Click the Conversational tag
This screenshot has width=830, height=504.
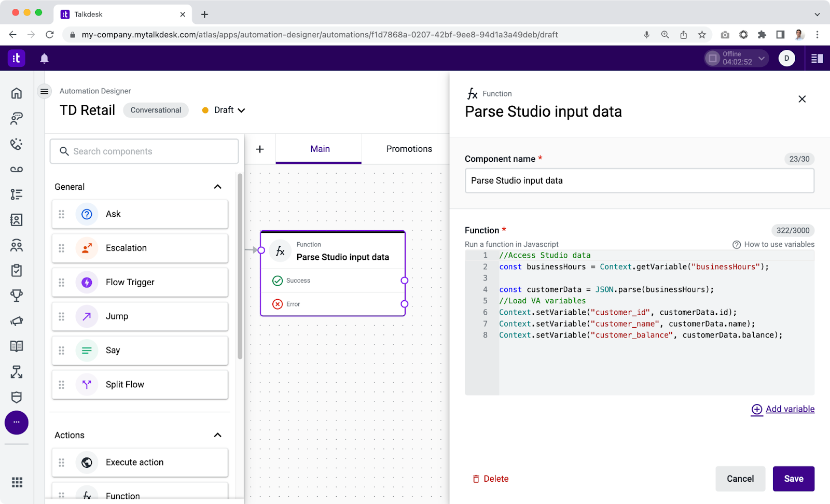[x=156, y=110]
